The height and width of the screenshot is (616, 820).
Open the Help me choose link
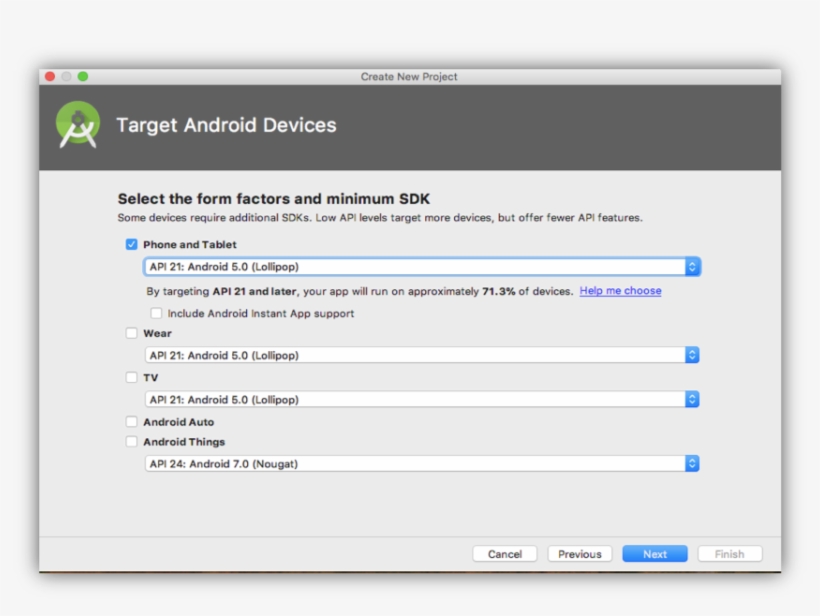(x=620, y=291)
